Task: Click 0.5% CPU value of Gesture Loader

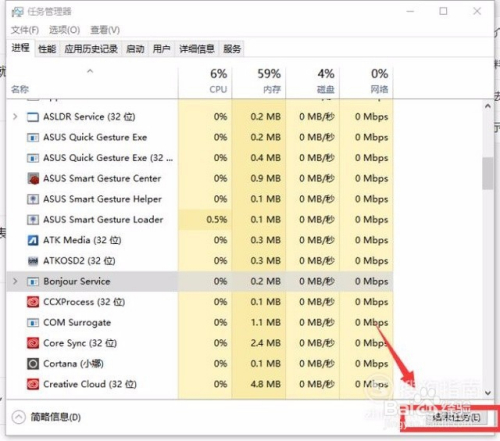Action: pyautogui.click(x=217, y=220)
